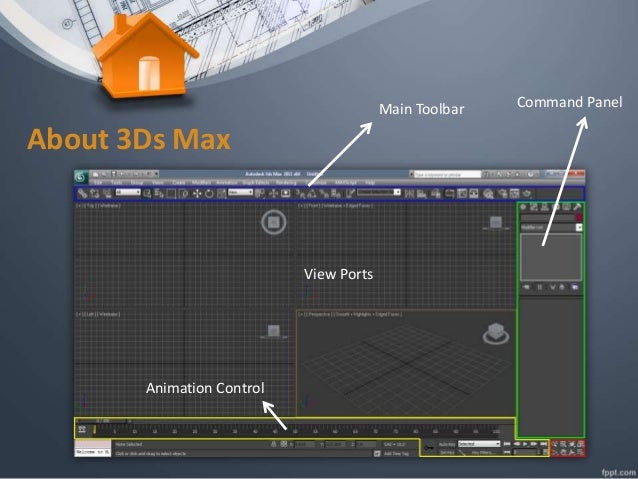
Task: Click the Orbit viewport navigation icon
Action: [x=572, y=452]
